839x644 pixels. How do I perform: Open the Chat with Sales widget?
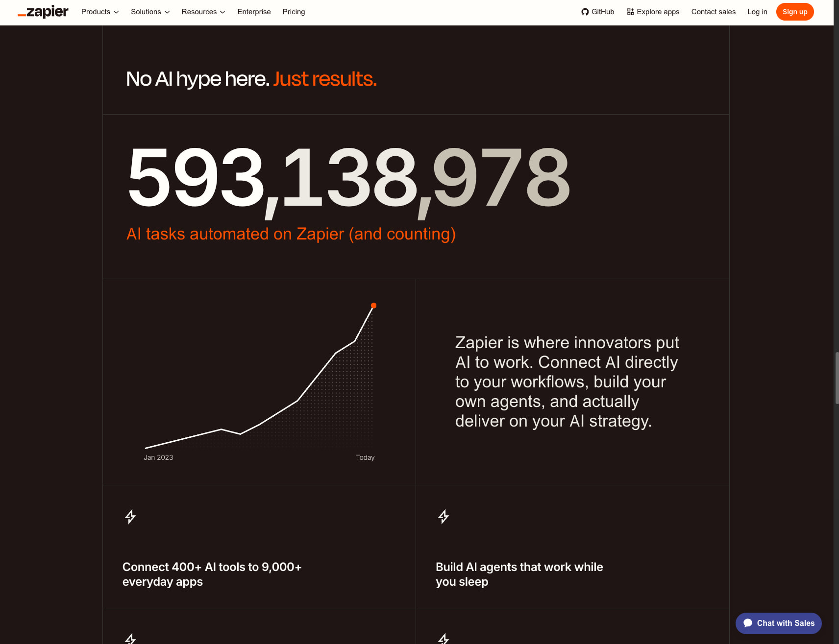(x=778, y=623)
